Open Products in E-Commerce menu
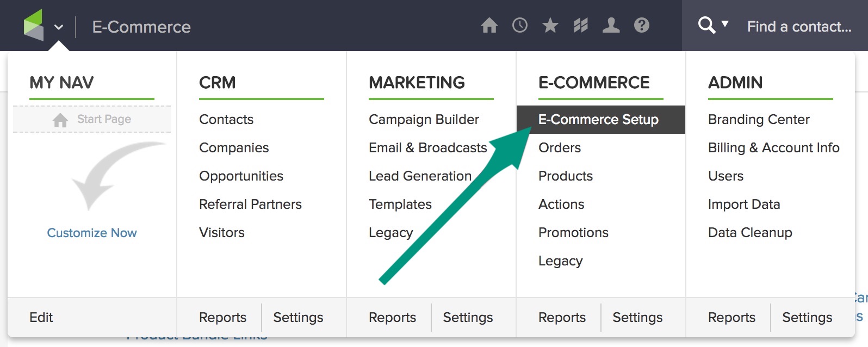 566,176
